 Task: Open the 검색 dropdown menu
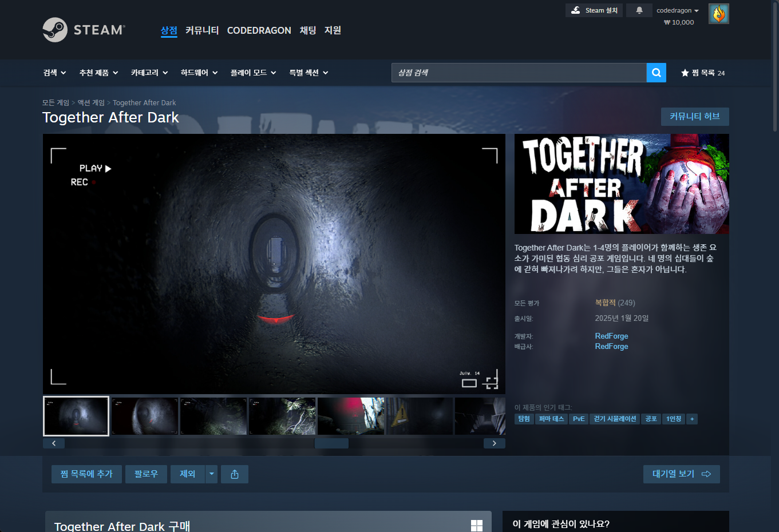tap(55, 73)
